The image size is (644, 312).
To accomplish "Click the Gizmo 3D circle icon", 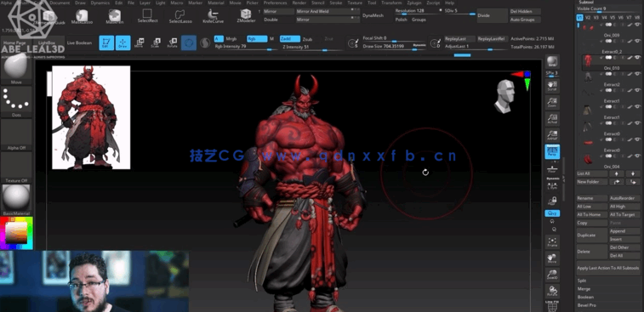I will 189,43.
